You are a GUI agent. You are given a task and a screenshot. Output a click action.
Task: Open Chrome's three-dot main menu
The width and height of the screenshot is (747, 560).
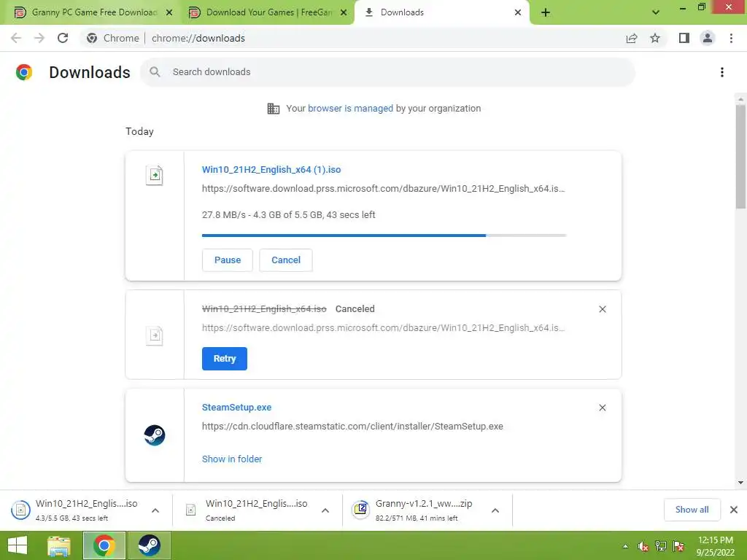(731, 38)
